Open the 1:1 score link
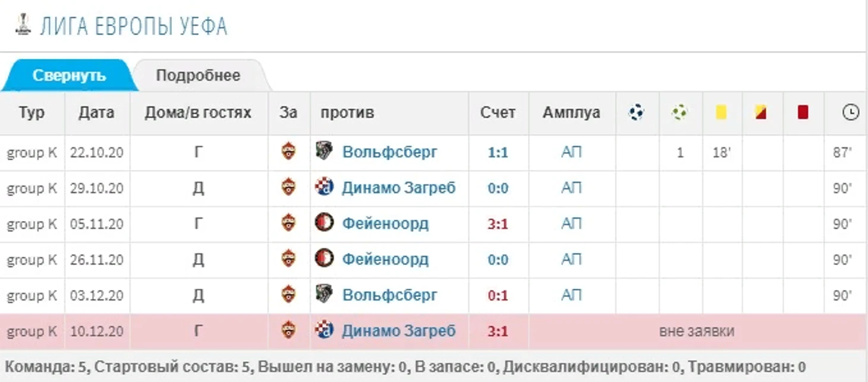Viewport: 868px width, 382px height. click(x=498, y=153)
